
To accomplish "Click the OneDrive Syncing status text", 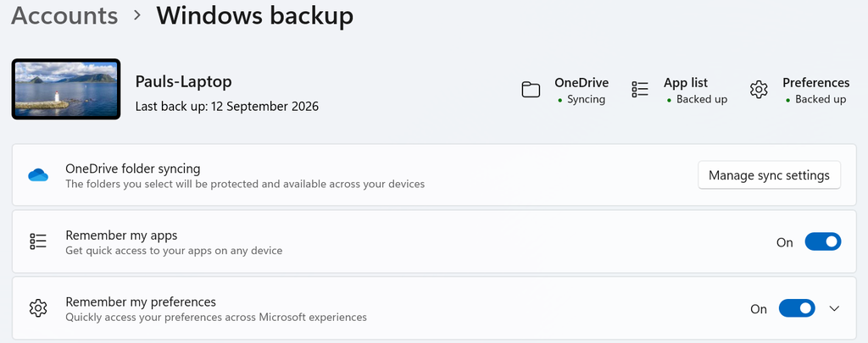I will 581,100.
